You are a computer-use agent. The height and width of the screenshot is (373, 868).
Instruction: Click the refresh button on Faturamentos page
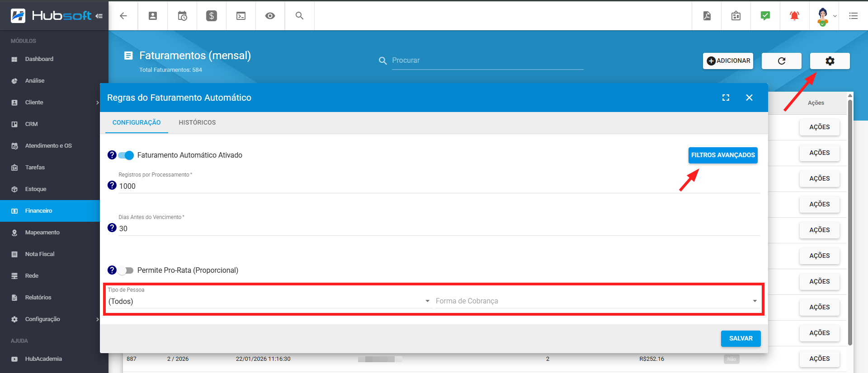click(782, 61)
